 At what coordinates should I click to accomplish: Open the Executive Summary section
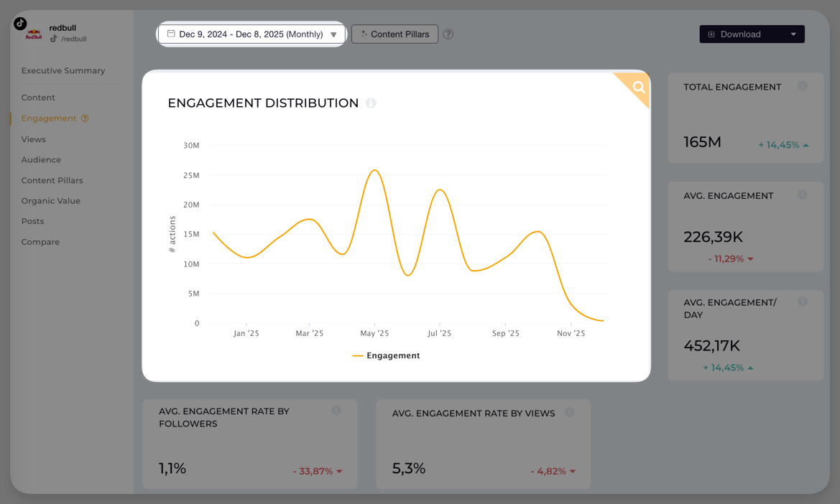click(x=63, y=70)
